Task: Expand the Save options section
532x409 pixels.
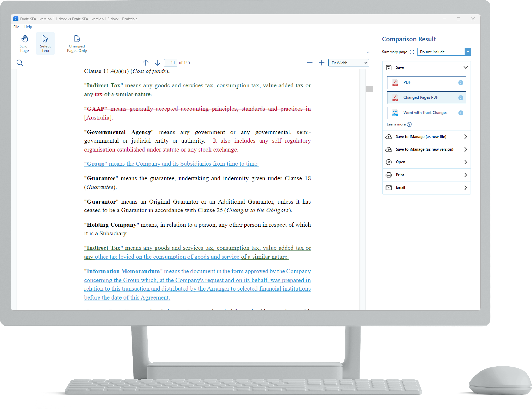Action: pos(465,67)
